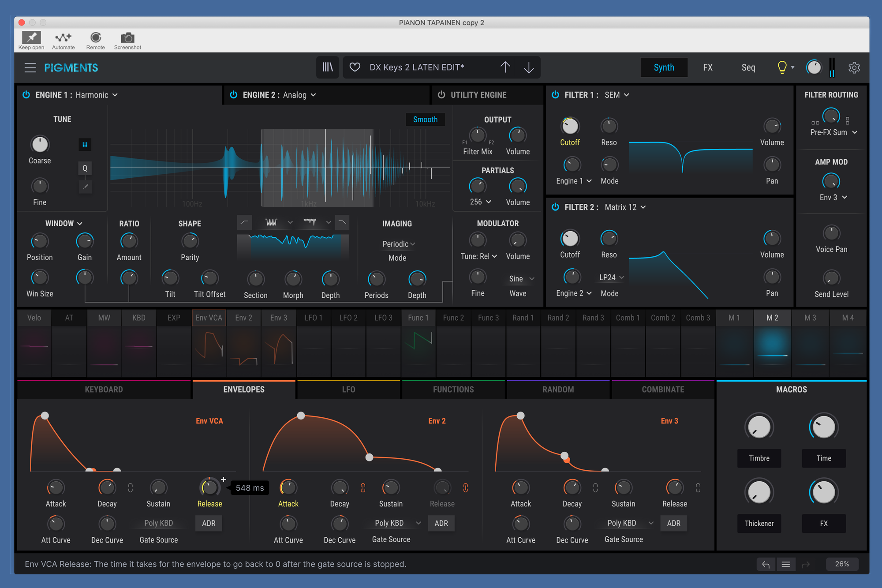Open the KEYBOARD modulation tab
The image size is (882, 588).
[x=104, y=390]
